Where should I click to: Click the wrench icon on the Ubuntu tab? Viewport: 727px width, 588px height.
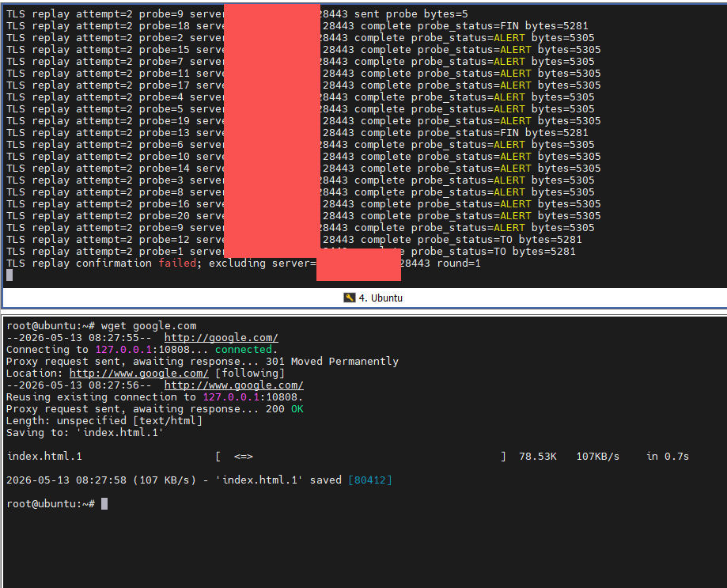(x=349, y=298)
